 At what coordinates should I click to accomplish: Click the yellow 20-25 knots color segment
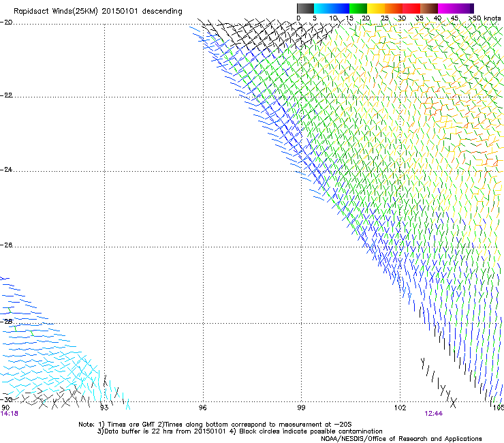coord(376,8)
